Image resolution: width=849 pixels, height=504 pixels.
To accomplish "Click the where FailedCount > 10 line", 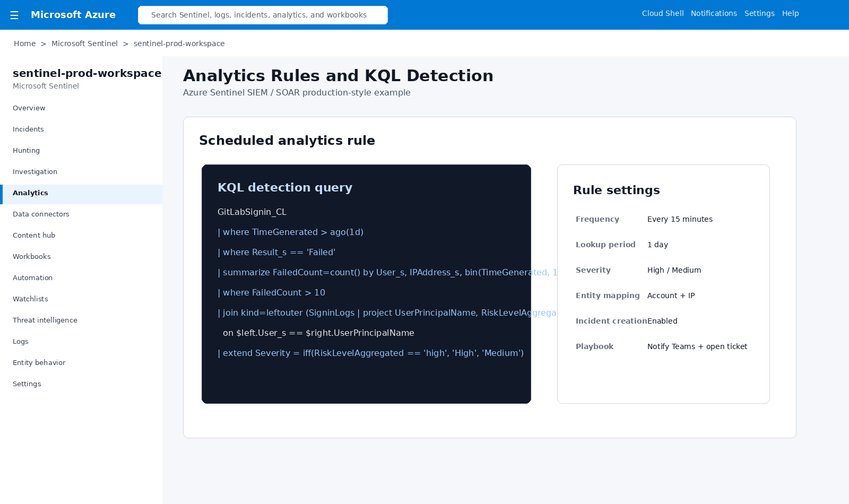I will coord(271,292).
